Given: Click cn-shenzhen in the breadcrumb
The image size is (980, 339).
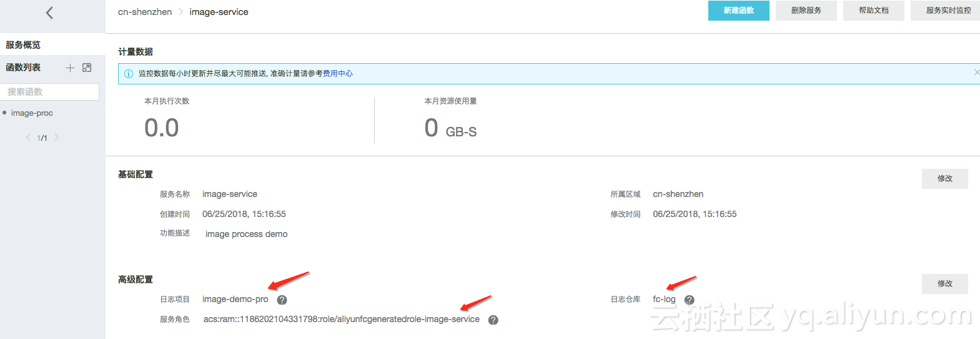Looking at the screenshot, I should coord(145,12).
